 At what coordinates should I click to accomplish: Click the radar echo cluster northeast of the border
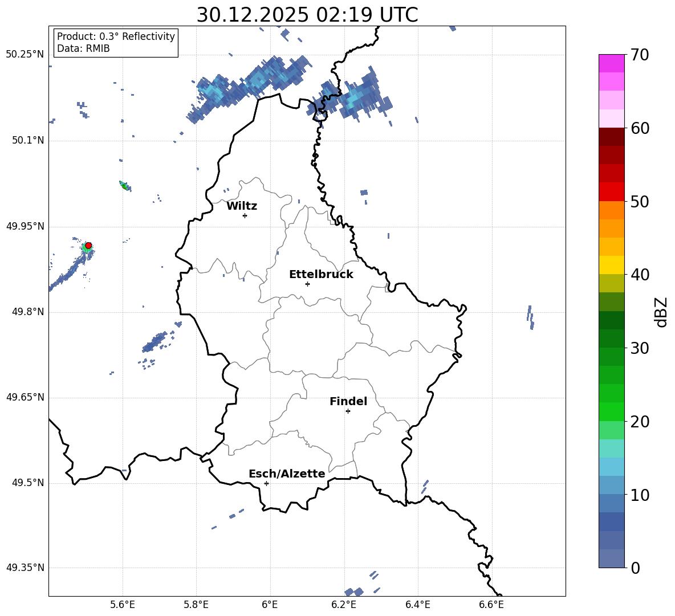coord(349,96)
